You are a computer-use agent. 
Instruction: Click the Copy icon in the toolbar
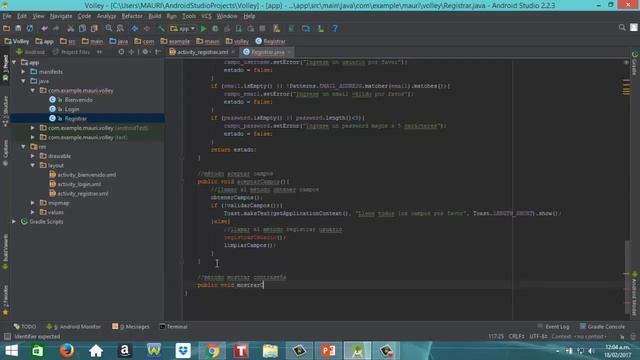(82, 29)
